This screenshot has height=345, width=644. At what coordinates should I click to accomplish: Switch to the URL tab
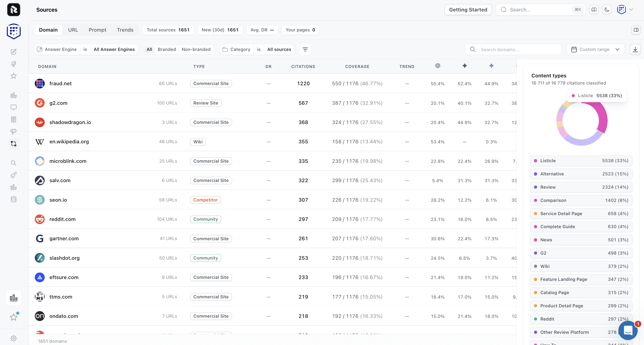pyautogui.click(x=73, y=30)
